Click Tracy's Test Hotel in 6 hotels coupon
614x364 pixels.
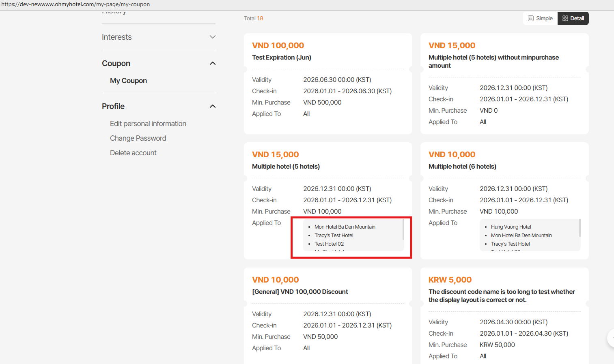[510, 244]
